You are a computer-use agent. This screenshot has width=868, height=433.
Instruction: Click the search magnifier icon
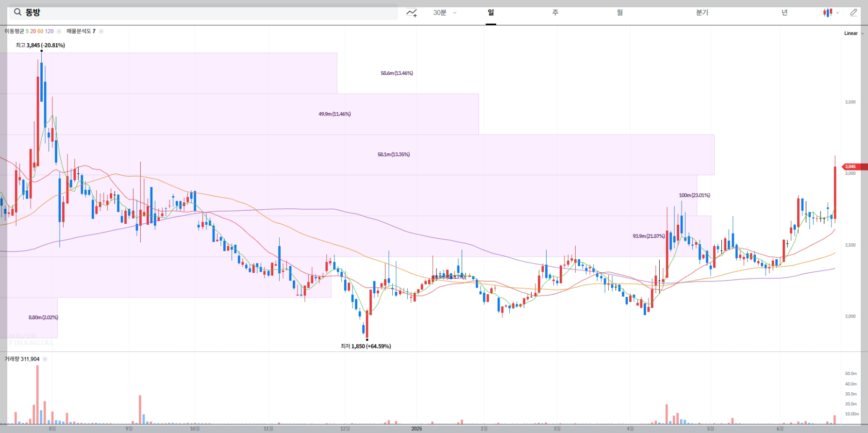click(x=17, y=12)
